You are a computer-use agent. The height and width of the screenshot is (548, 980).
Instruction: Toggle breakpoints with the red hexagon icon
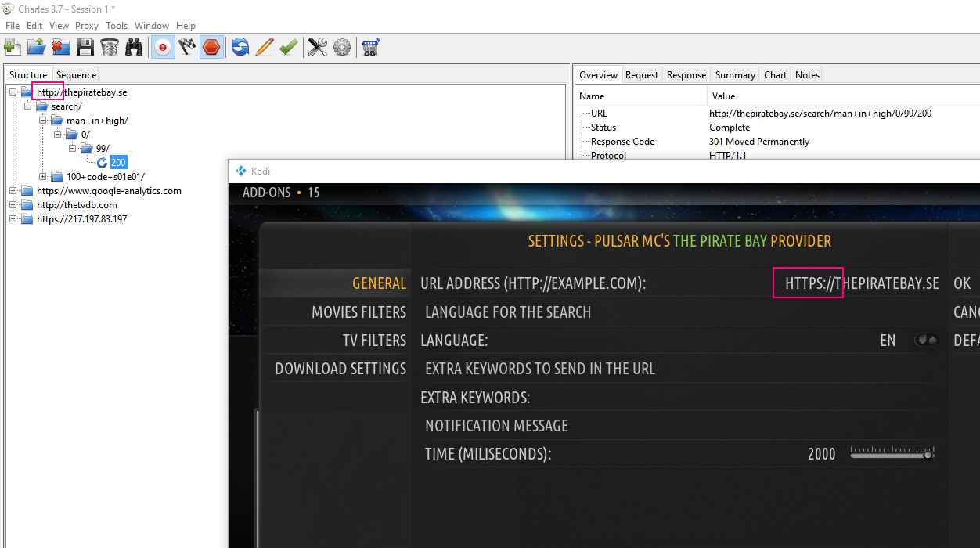pos(211,48)
